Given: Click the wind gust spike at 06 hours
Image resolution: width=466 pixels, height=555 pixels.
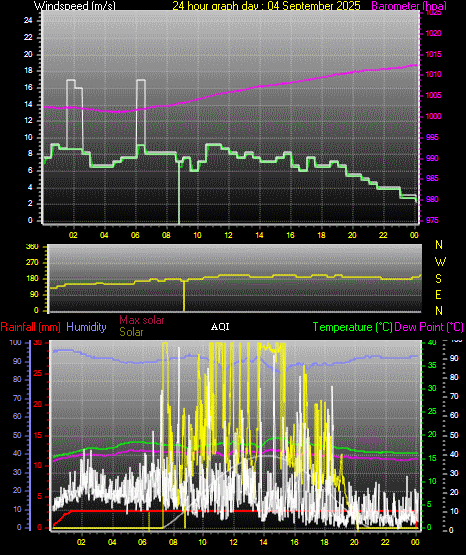Looking at the screenshot, I should [x=141, y=112].
